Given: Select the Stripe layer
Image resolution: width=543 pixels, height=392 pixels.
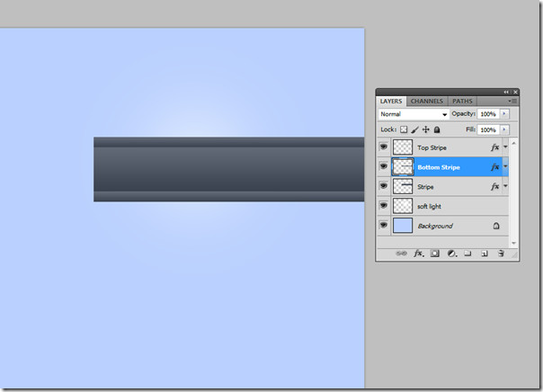Looking at the screenshot, I should coord(443,187).
